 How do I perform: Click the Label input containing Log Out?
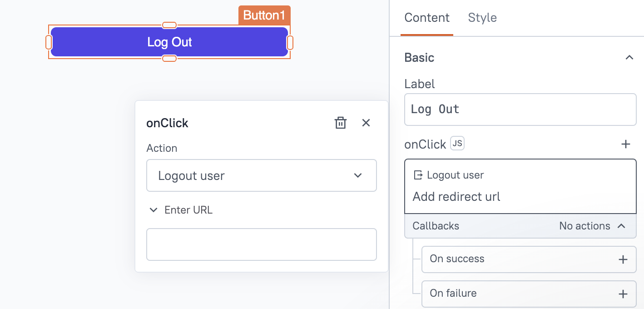520,109
